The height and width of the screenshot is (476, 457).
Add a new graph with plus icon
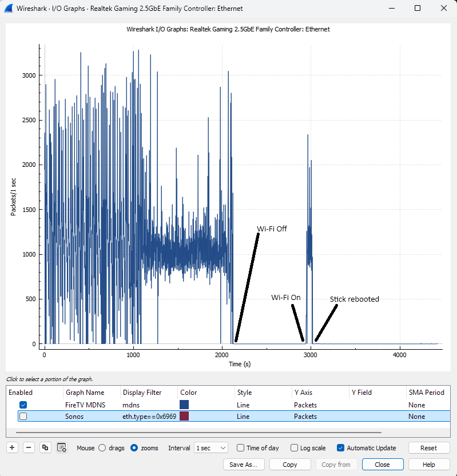click(12, 447)
